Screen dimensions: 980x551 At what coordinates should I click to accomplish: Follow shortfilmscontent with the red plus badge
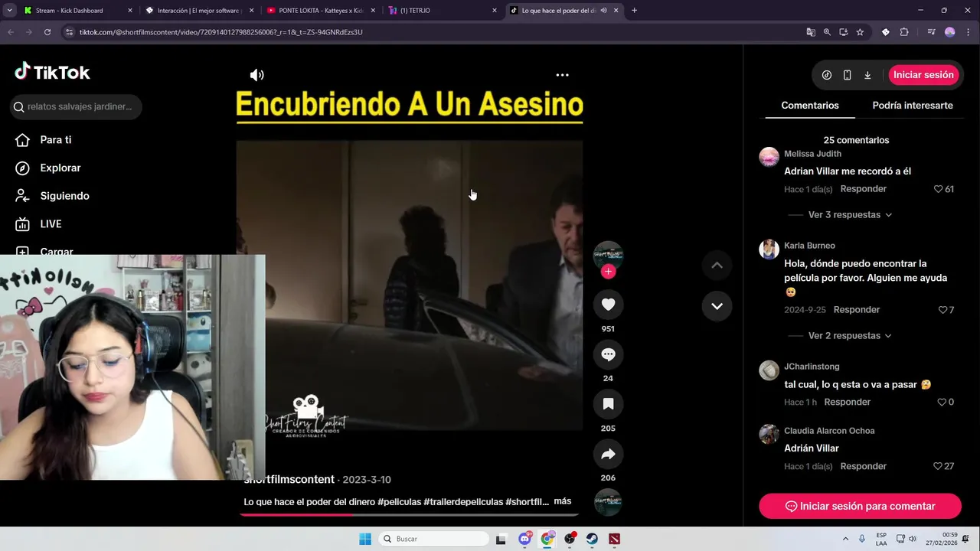(608, 272)
